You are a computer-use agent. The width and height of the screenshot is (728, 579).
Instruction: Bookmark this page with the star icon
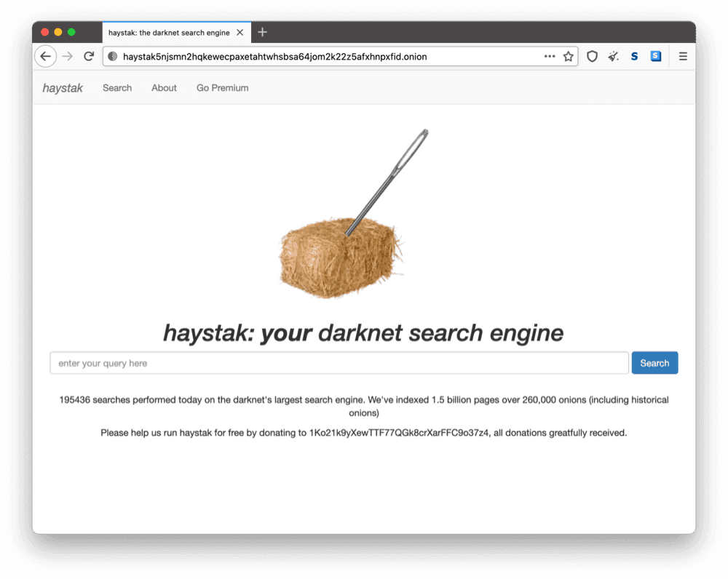pyautogui.click(x=569, y=56)
